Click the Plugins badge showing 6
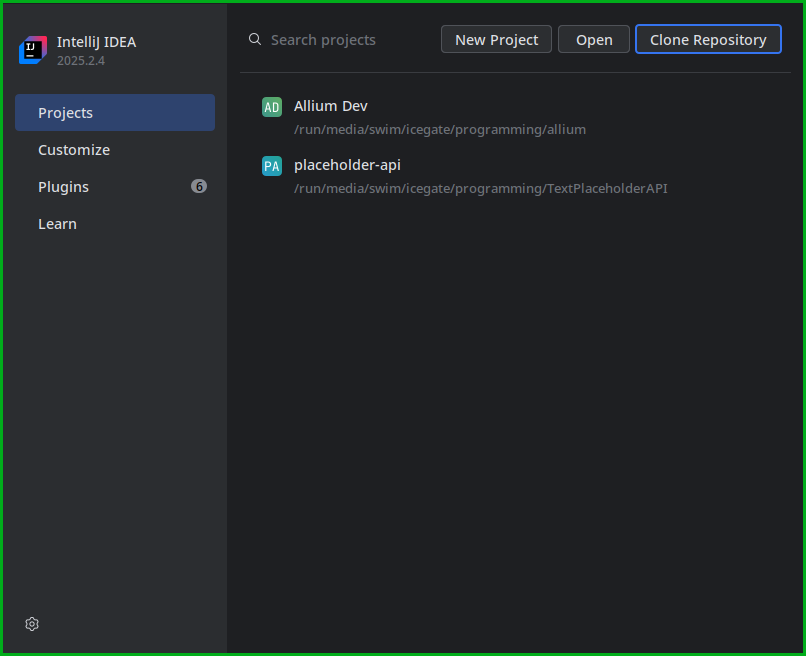The height and width of the screenshot is (656, 806). [199, 186]
